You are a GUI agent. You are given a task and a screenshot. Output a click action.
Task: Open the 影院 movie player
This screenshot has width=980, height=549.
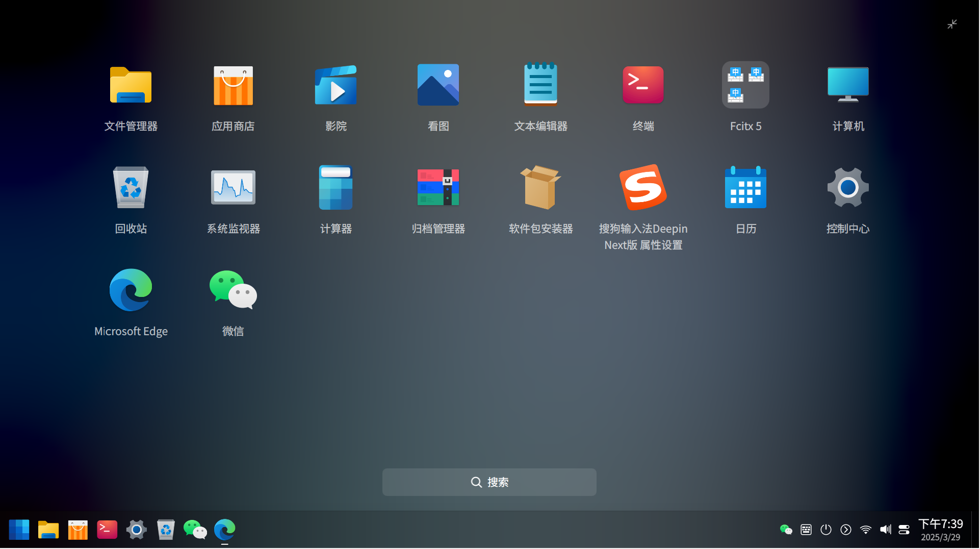pyautogui.click(x=336, y=85)
